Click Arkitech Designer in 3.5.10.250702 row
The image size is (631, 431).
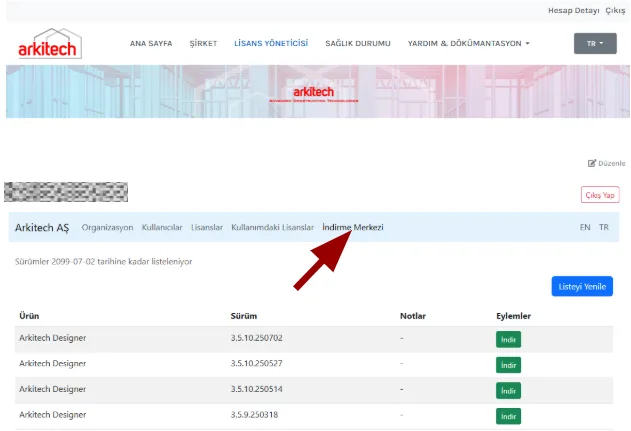point(53,338)
